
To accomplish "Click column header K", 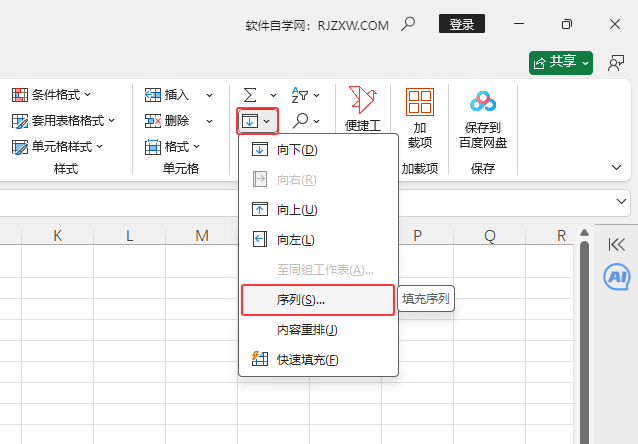I will pos(57,236).
